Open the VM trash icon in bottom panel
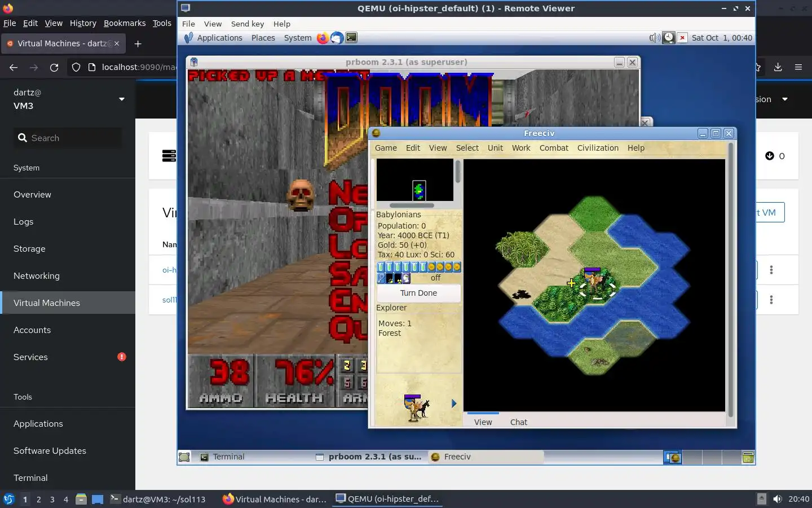 [748, 457]
